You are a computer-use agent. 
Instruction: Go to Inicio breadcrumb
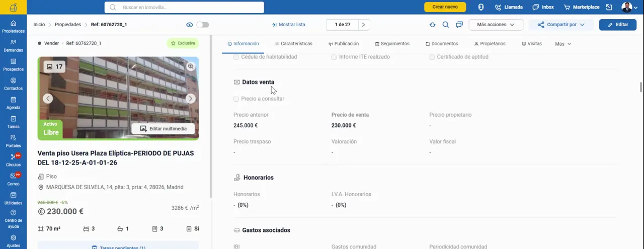pos(39,25)
